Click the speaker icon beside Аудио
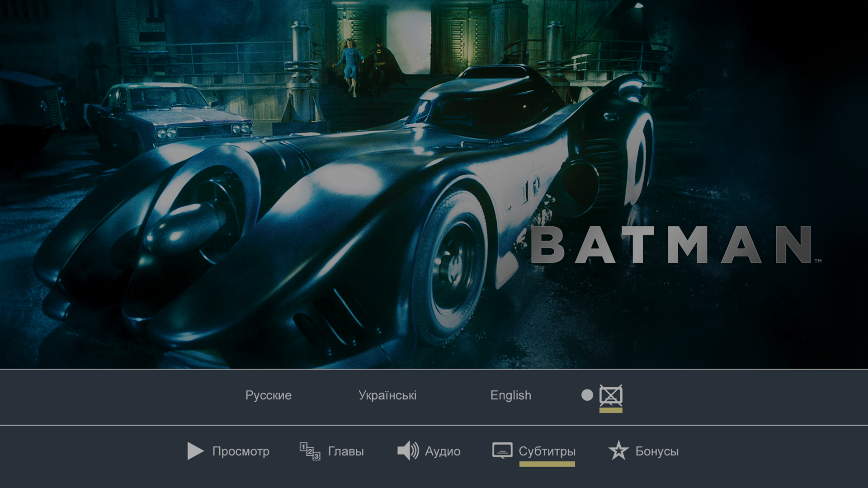Viewport: 868px width, 488px height. tap(408, 451)
